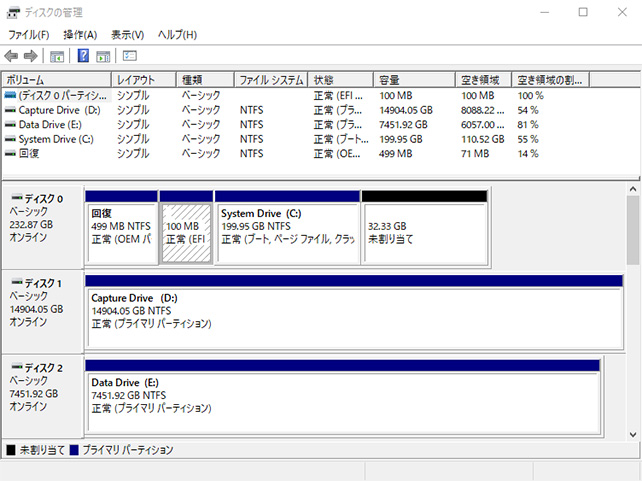The height and width of the screenshot is (481, 642).
Task: Select Capture Drive (D:) in volume list
Action: [x=59, y=110]
